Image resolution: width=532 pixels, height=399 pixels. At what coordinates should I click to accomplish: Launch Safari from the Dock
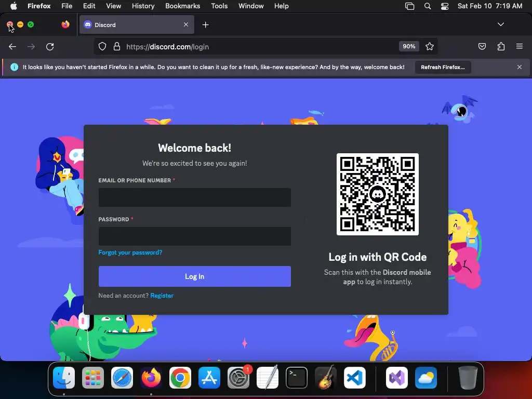[122, 378]
